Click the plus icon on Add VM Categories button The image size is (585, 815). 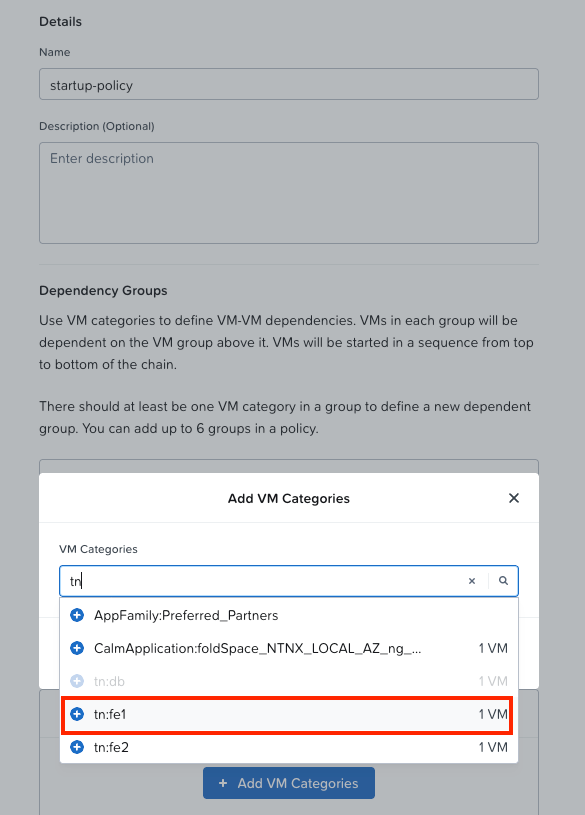tap(223, 783)
